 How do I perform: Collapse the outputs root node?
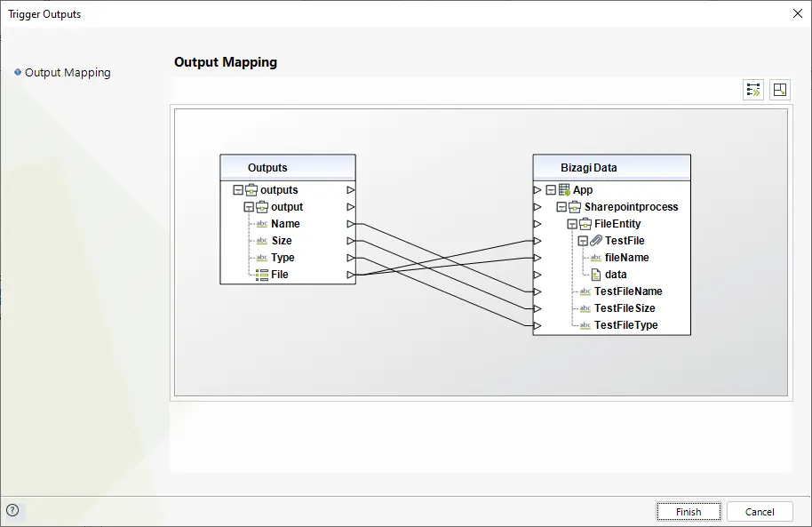238,190
